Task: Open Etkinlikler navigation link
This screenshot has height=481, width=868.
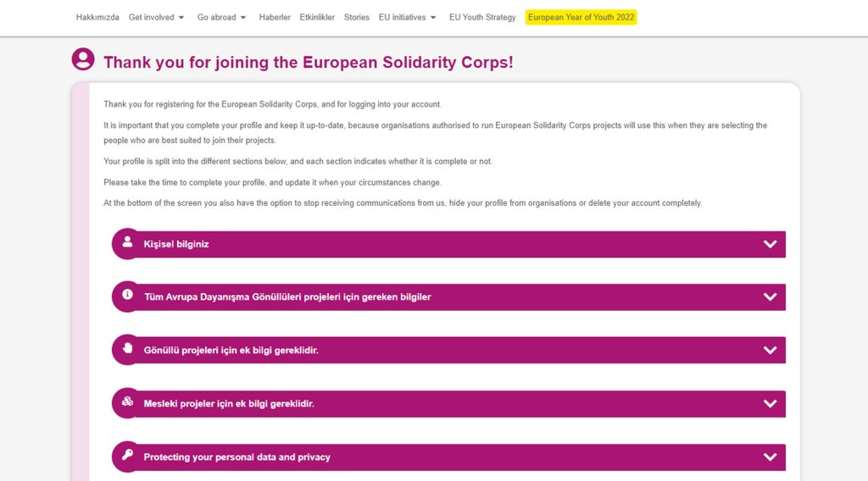Action: pos(317,17)
